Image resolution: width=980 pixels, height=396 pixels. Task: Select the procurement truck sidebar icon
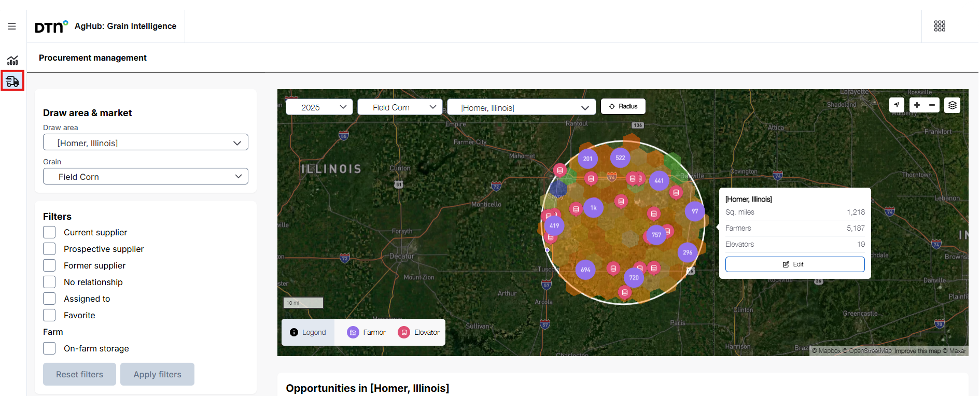pyautogui.click(x=12, y=81)
